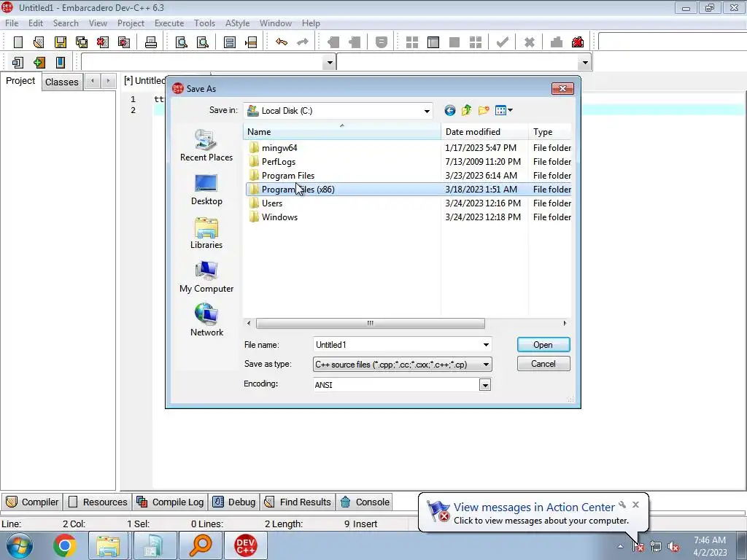The height and width of the screenshot is (560, 747).
Task: Select the Users folder
Action: (272, 203)
